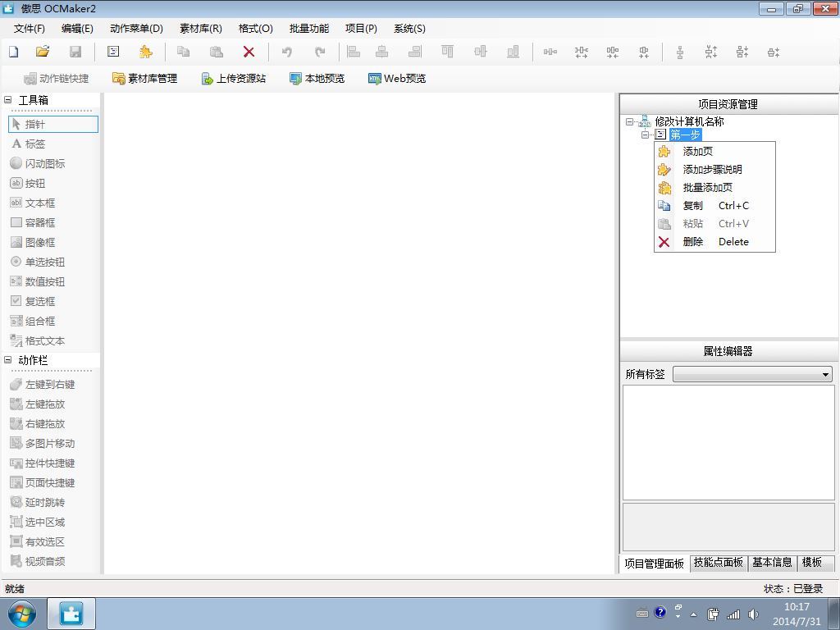Image resolution: width=840 pixels, height=630 pixels.
Task: Open the 素材库(R) menu
Action: coord(201,29)
